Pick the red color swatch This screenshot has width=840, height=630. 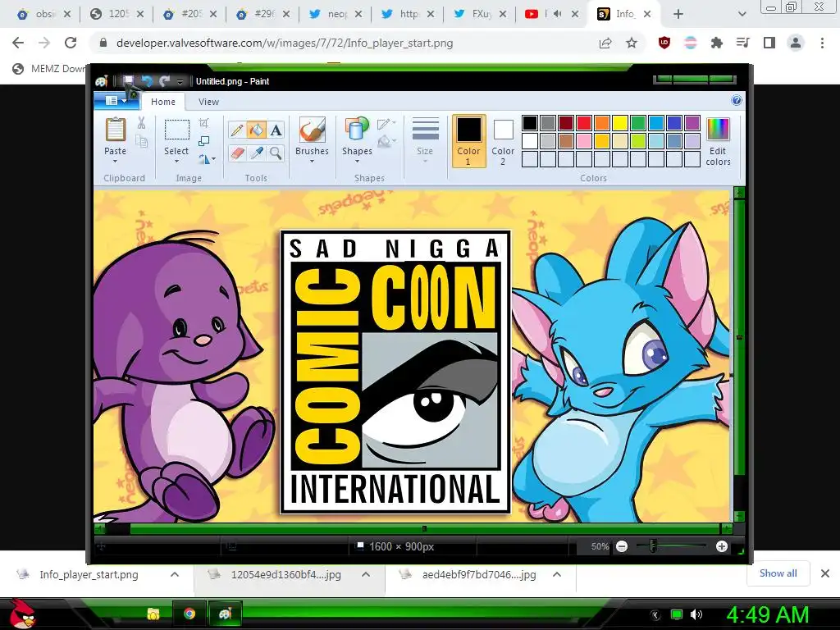[x=584, y=123]
